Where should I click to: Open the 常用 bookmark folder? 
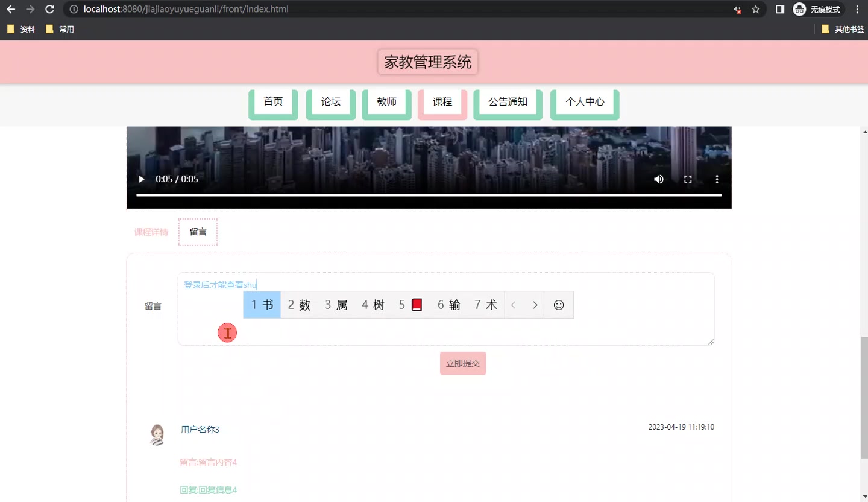60,29
